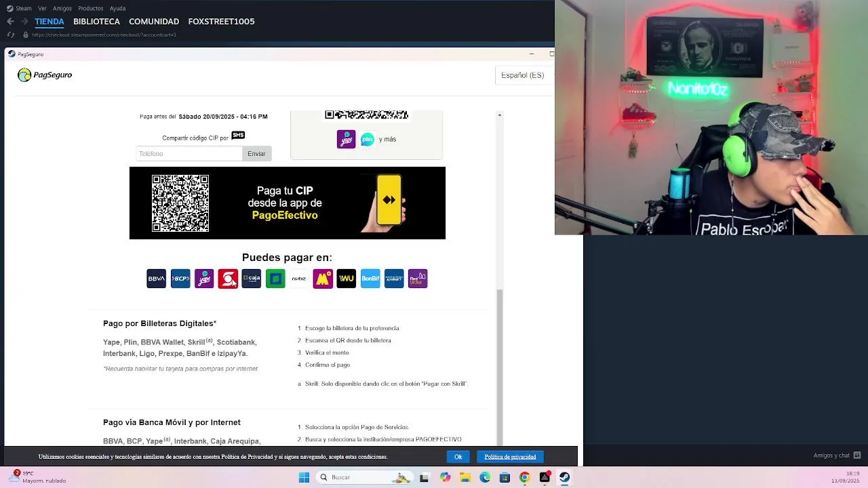Click Steam back navigation arrow

[x=10, y=22]
